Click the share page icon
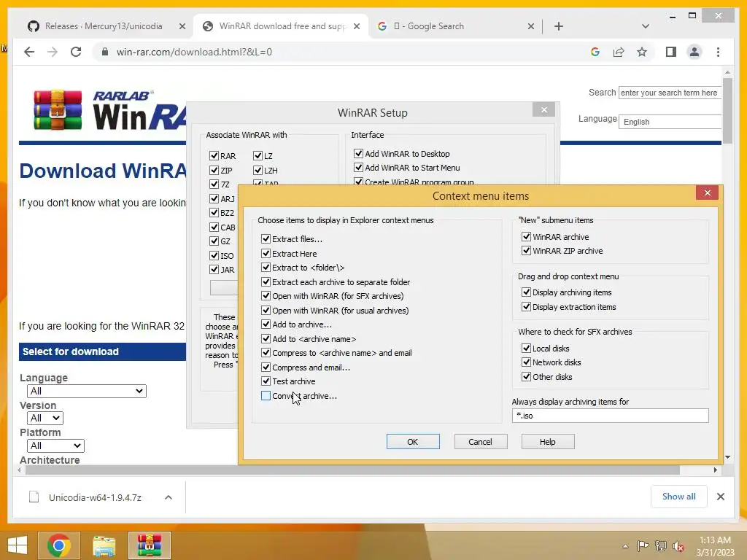747x560 pixels. (x=619, y=52)
